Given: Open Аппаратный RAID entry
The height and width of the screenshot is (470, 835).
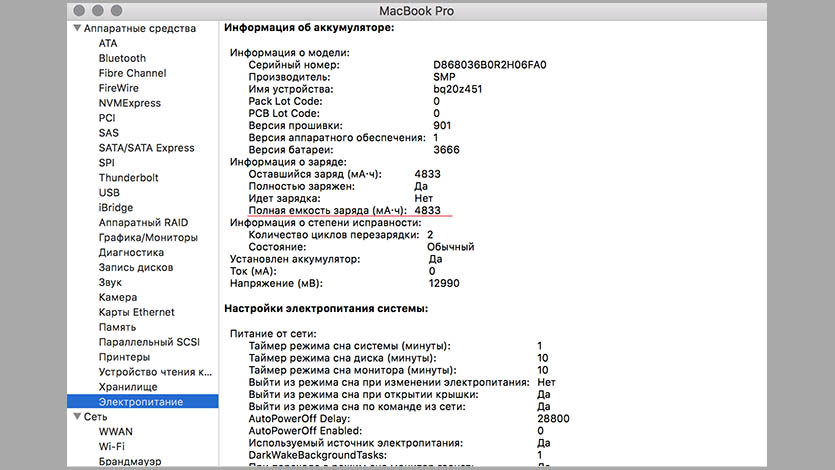Looking at the screenshot, I should (x=143, y=222).
